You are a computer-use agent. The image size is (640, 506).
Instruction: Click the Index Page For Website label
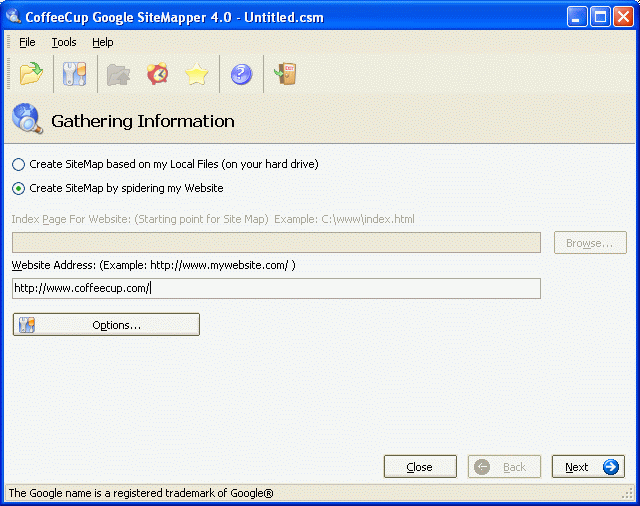[213, 219]
